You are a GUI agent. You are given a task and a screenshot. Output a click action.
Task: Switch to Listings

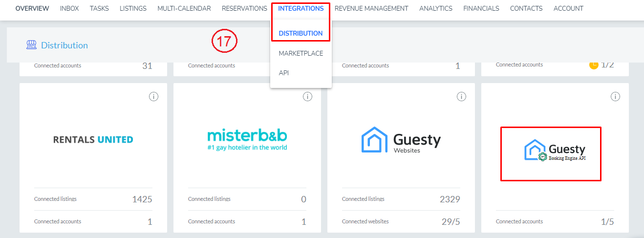pos(133,8)
